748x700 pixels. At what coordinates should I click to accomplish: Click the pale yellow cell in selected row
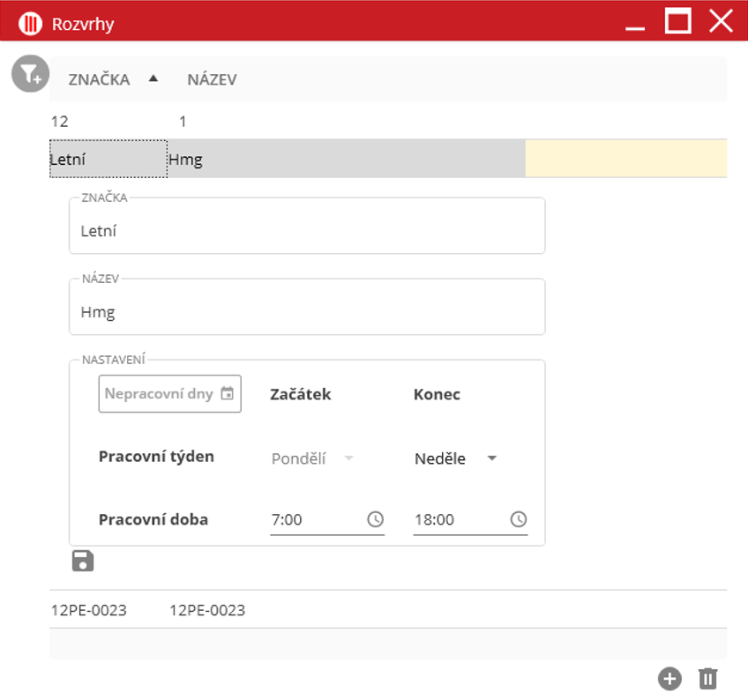pyautogui.click(x=625, y=159)
